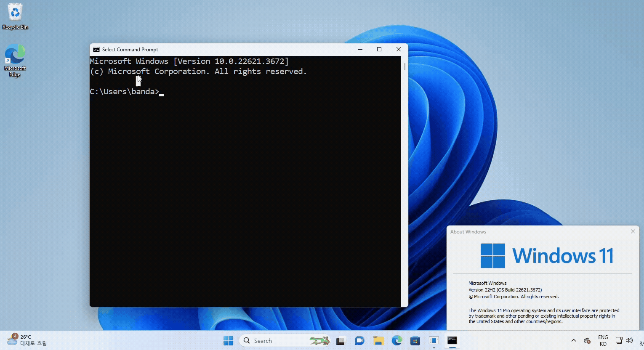Click Version 22H2 OS Build text
This screenshot has width=644, height=350.
click(505, 290)
